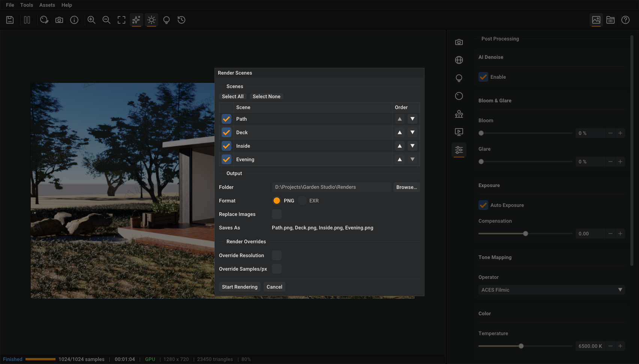Viewport: 639px width, 364px height.
Task: Open the Environment globe sidebar tab
Action: [459, 60]
